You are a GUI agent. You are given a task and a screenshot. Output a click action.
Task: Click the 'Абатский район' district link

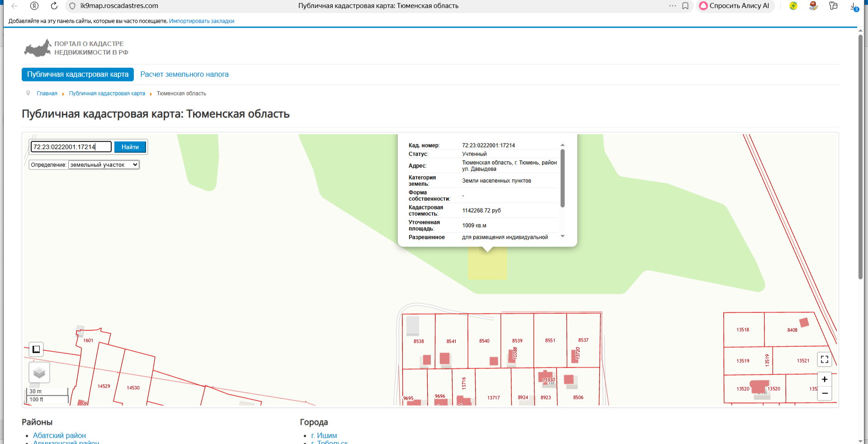click(x=59, y=435)
